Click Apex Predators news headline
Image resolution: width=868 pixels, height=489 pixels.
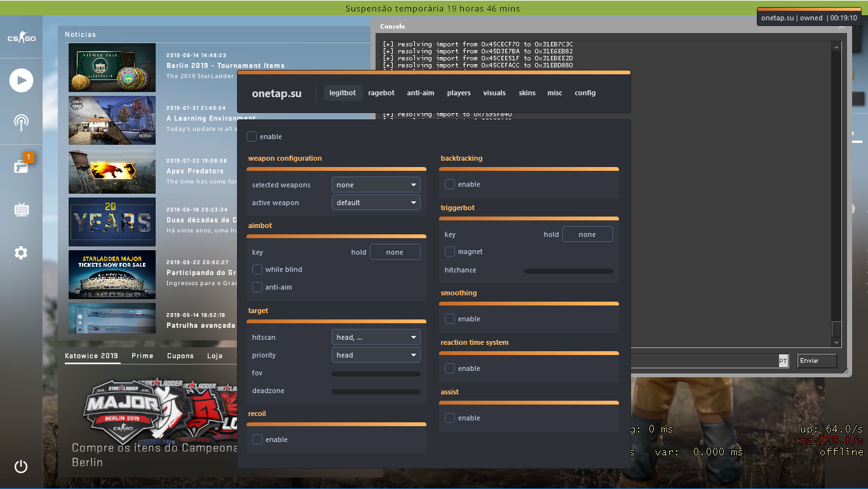[195, 171]
